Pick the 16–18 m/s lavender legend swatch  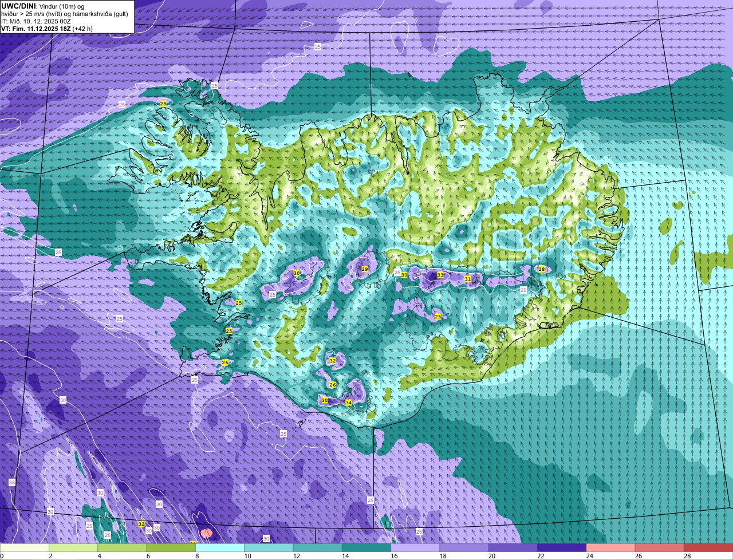point(415,548)
